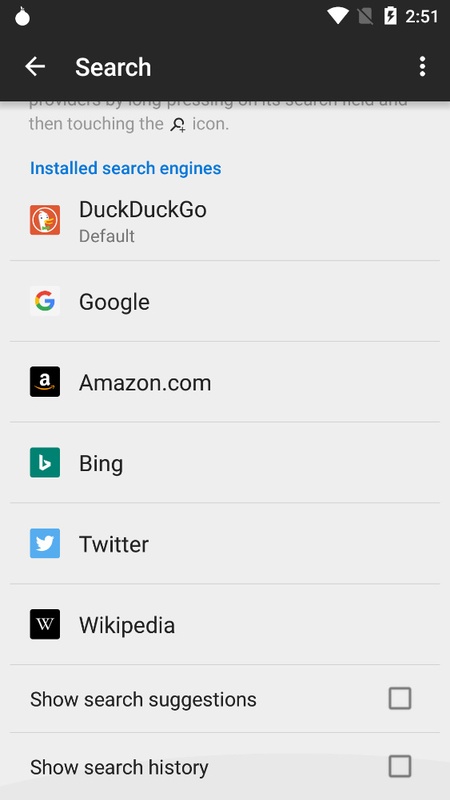Enable the Show search suggestions checkbox
Screen dimensions: 450x800
pos(399,698)
